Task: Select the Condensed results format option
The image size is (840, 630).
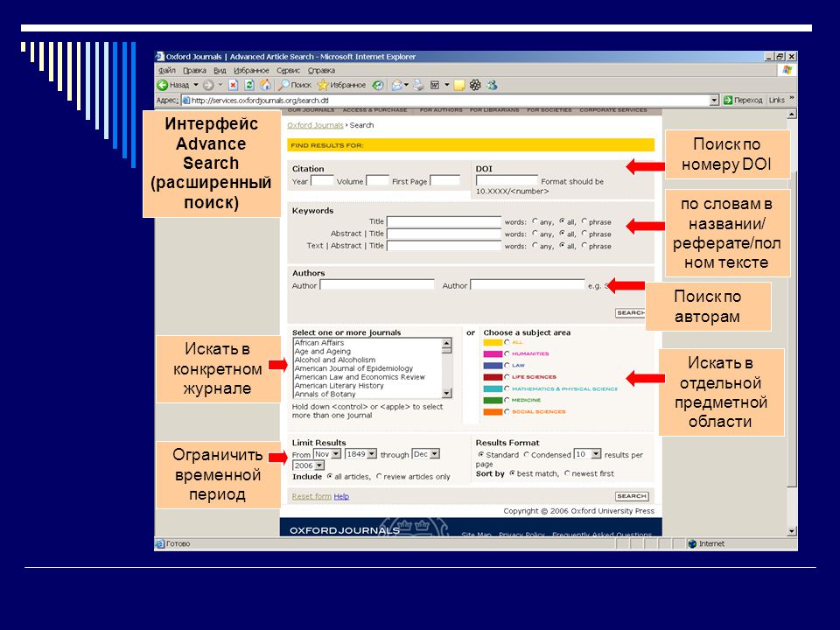Action: pyautogui.click(x=526, y=454)
